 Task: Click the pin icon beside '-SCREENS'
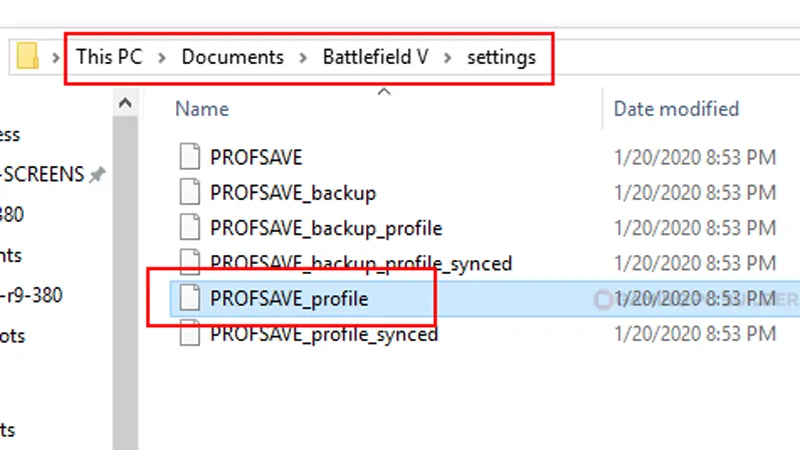[x=97, y=175]
